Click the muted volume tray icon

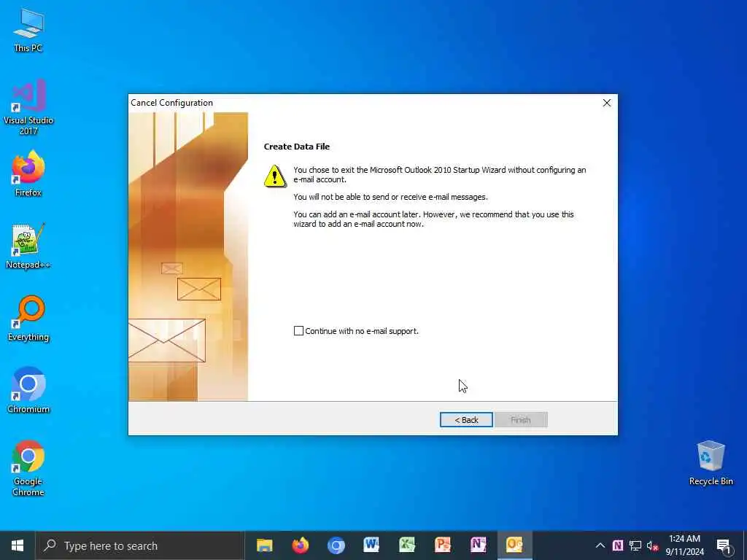pos(652,545)
